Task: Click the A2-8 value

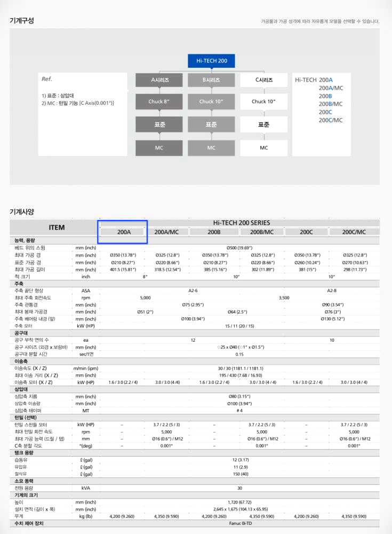Action: click(332, 291)
